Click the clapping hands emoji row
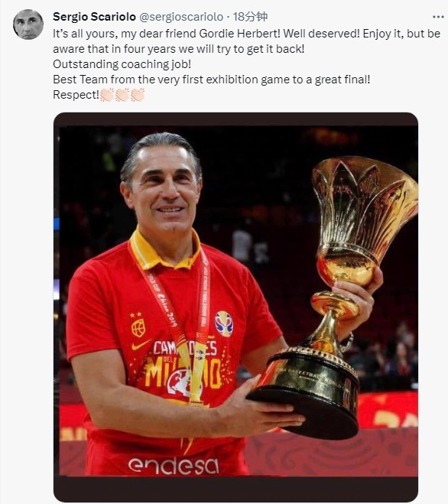The width and height of the screenshot is (448, 504). click(x=122, y=95)
